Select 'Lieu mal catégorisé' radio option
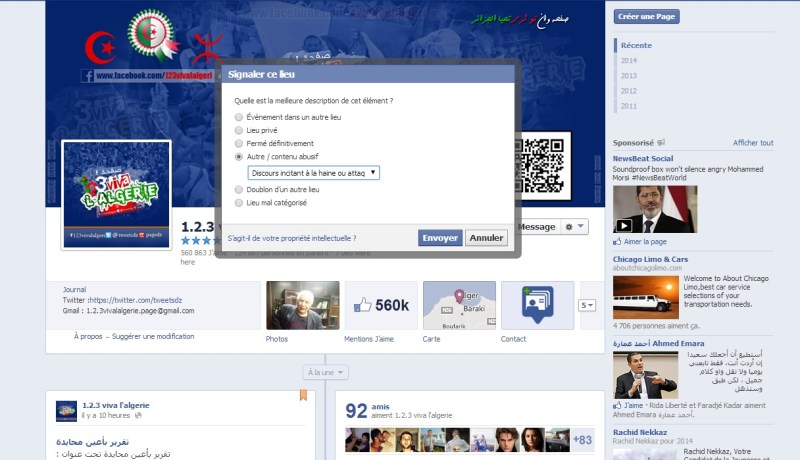The height and width of the screenshot is (460, 800). (x=238, y=203)
